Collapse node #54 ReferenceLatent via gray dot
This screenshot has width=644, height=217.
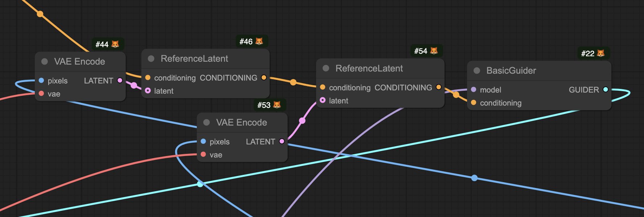coord(326,68)
